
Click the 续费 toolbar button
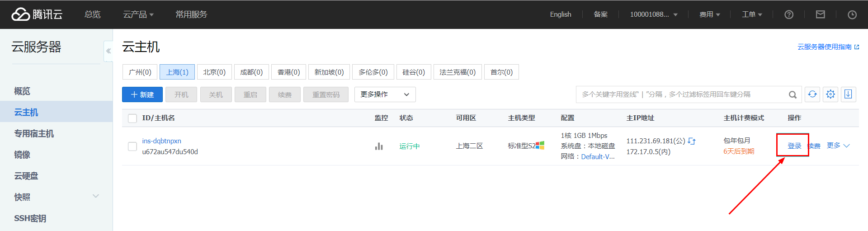coord(284,94)
